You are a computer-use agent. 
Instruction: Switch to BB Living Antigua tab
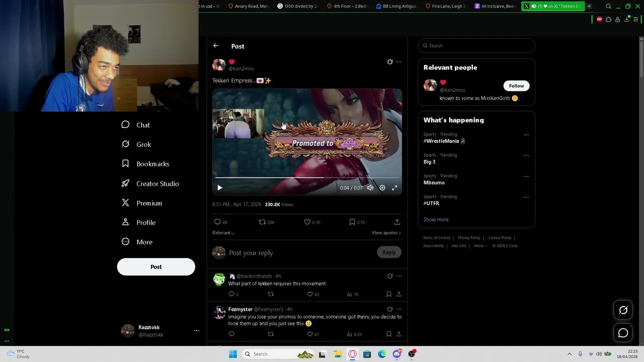[x=396, y=6]
